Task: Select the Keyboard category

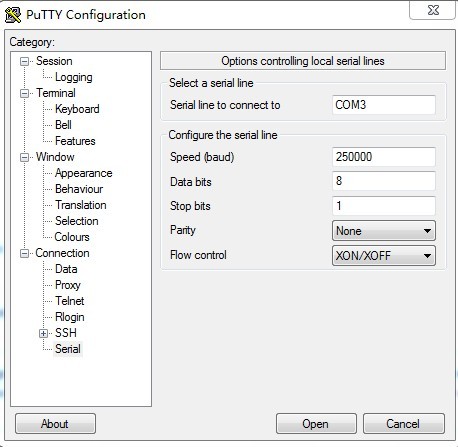Action: point(77,109)
